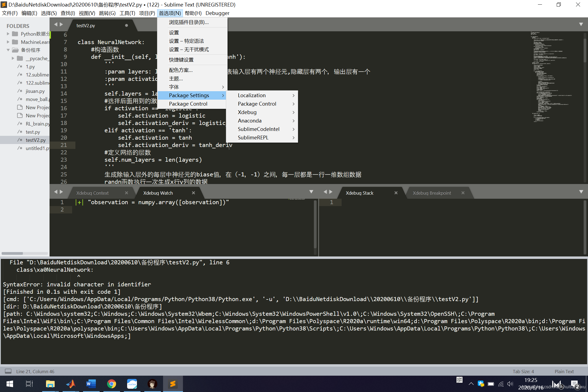588x392 pixels.
Task: Expand the MachineLearn folder in sidebar
Action: coord(8,42)
